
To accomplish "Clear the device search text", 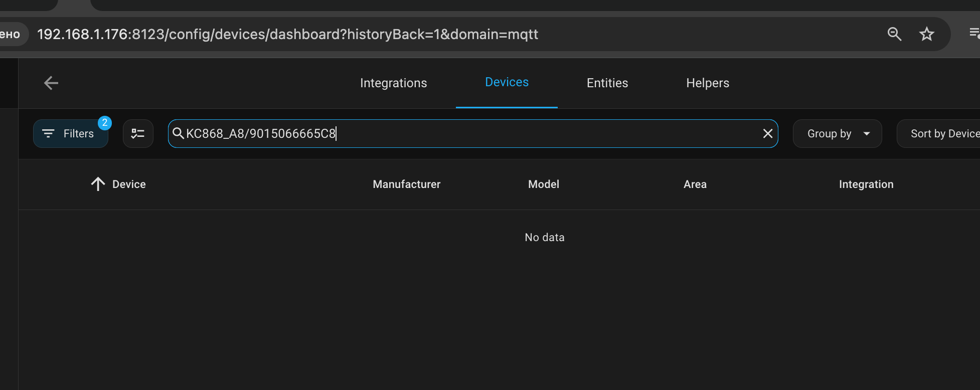I will point(767,133).
